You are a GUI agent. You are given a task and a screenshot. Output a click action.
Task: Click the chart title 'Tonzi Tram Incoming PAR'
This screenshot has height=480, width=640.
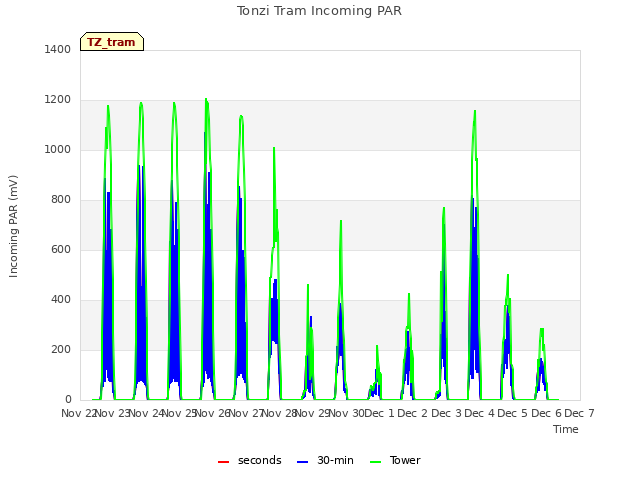click(x=319, y=11)
